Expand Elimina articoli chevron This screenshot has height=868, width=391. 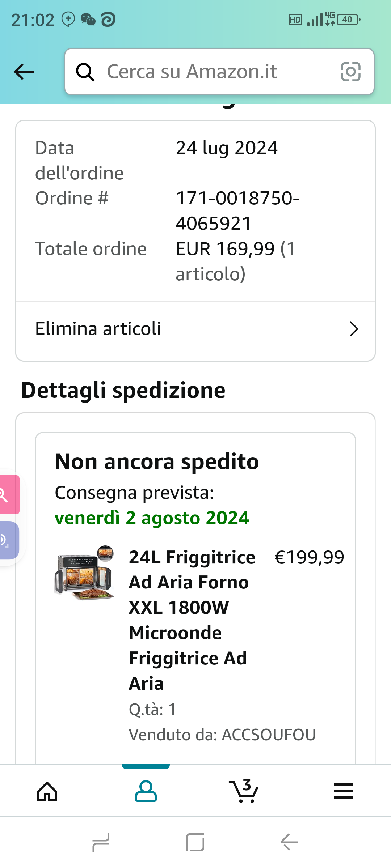coord(354,329)
